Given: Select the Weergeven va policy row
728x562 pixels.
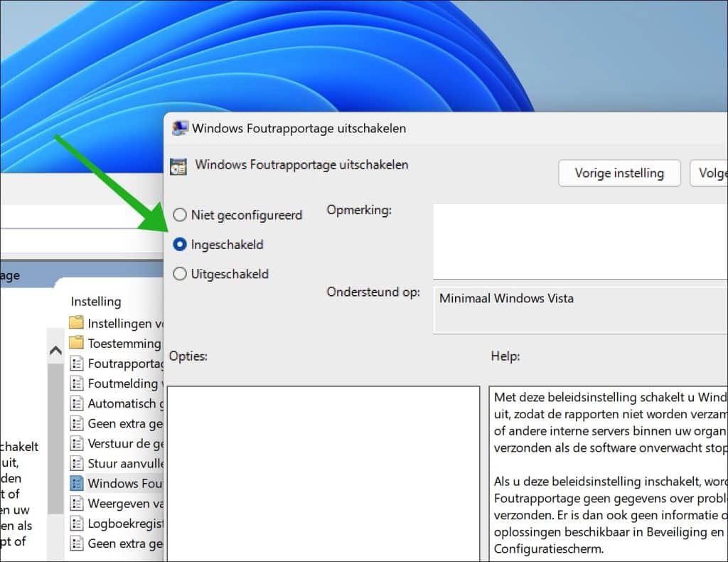Looking at the screenshot, I should click(116, 503).
